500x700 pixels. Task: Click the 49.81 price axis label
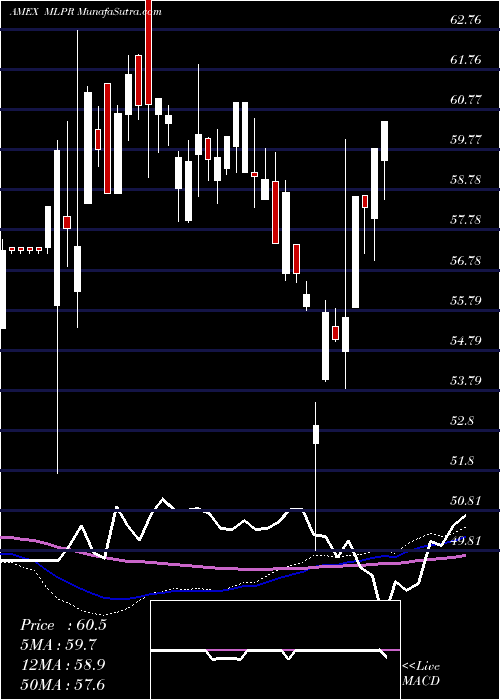466,541
